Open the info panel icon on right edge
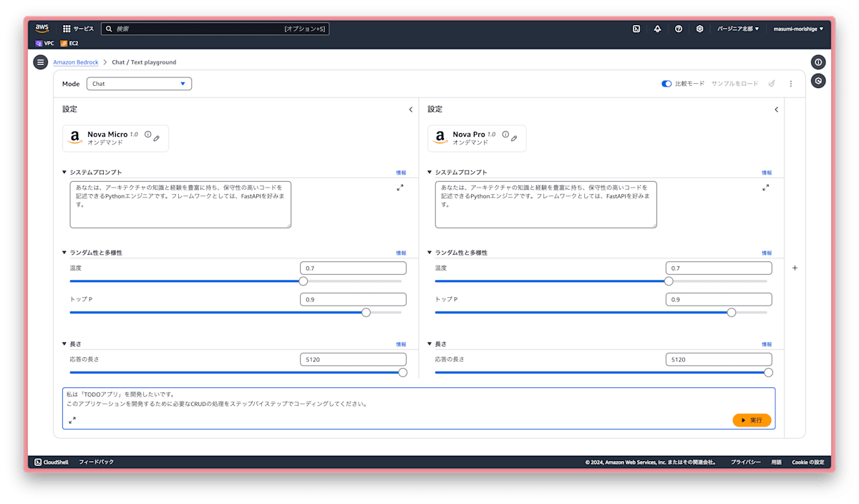The height and width of the screenshot is (504, 859). pos(818,62)
